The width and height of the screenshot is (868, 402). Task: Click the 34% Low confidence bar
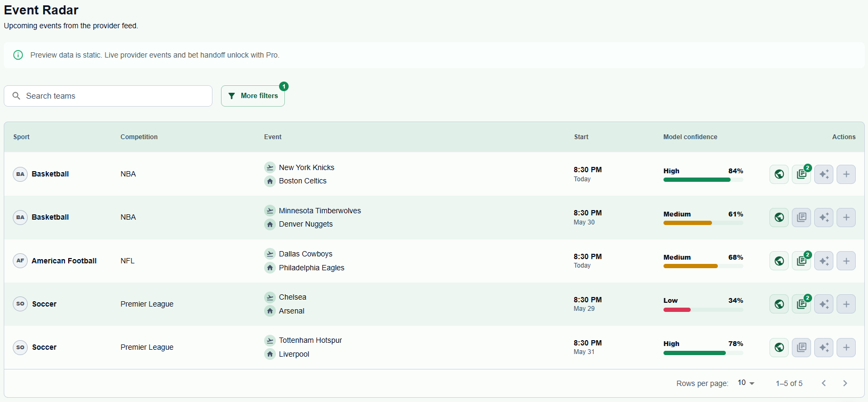click(x=703, y=310)
